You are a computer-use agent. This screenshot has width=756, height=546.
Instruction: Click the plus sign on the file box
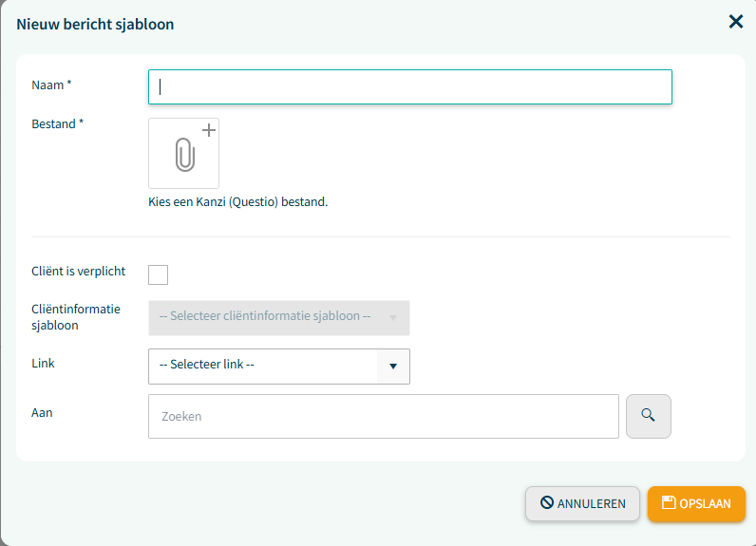pyautogui.click(x=209, y=130)
